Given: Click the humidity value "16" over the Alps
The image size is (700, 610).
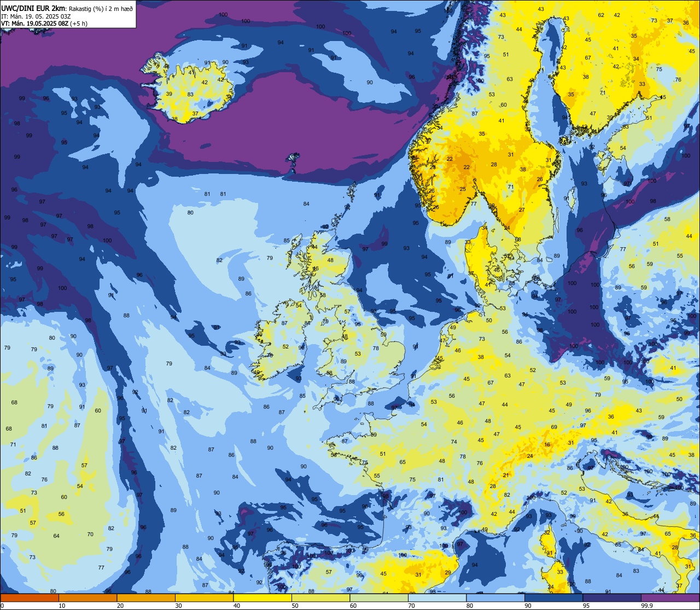Looking at the screenshot, I should (x=547, y=445).
